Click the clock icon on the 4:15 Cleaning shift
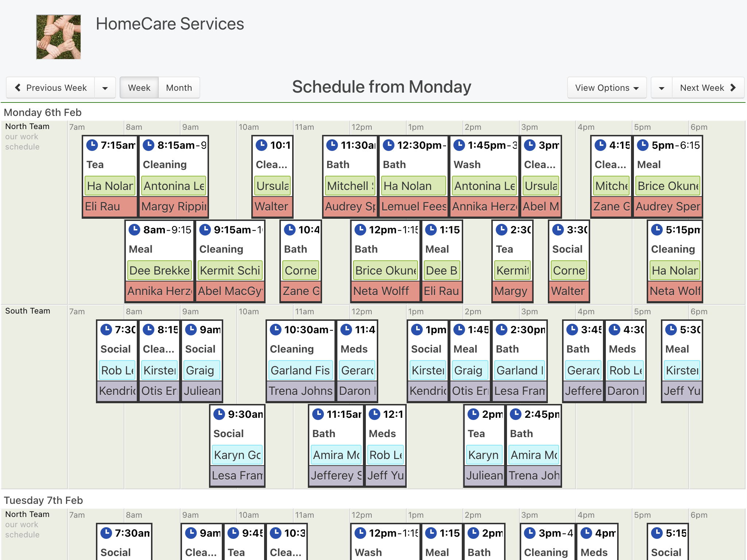 pos(600,145)
